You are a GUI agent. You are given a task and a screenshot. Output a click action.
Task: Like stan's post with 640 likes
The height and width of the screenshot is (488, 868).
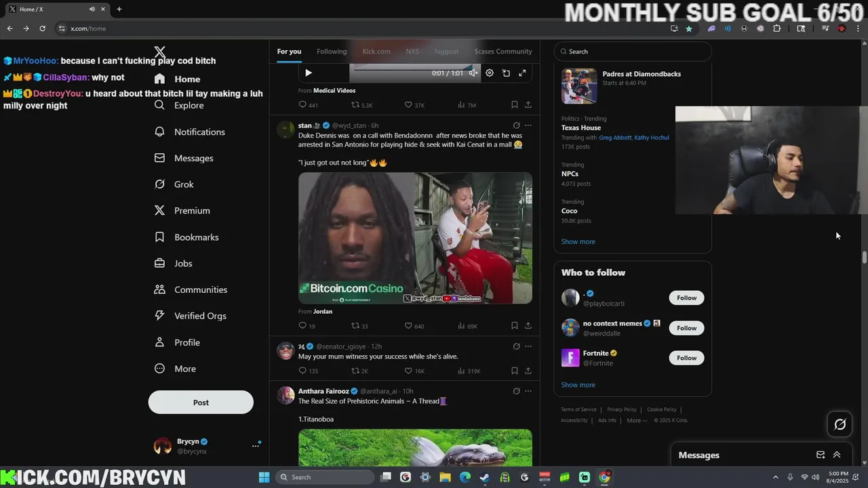tap(408, 326)
